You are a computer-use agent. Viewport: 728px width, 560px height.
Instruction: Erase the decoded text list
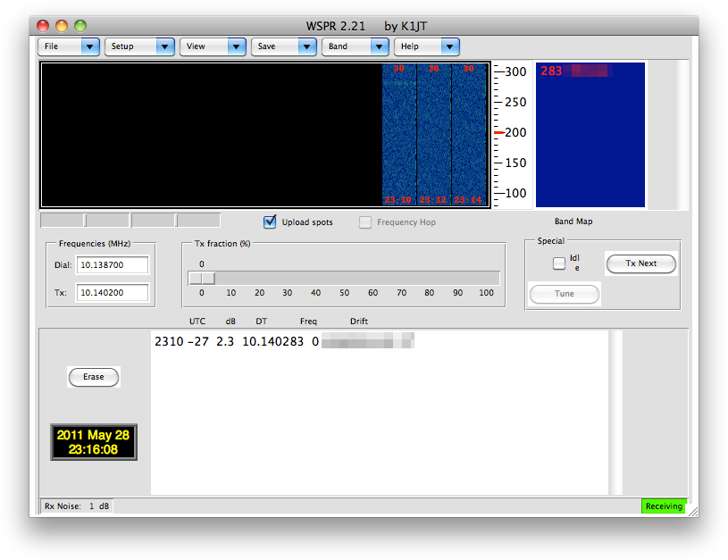pos(93,377)
